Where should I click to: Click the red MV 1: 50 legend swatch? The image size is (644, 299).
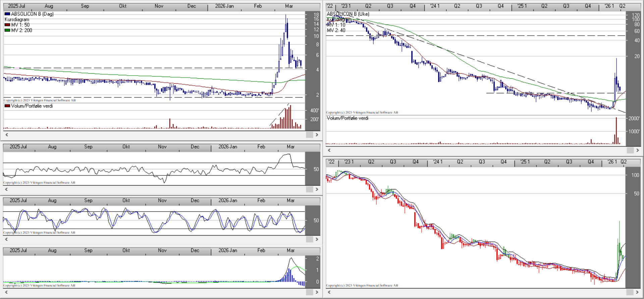pyautogui.click(x=7, y=25)
